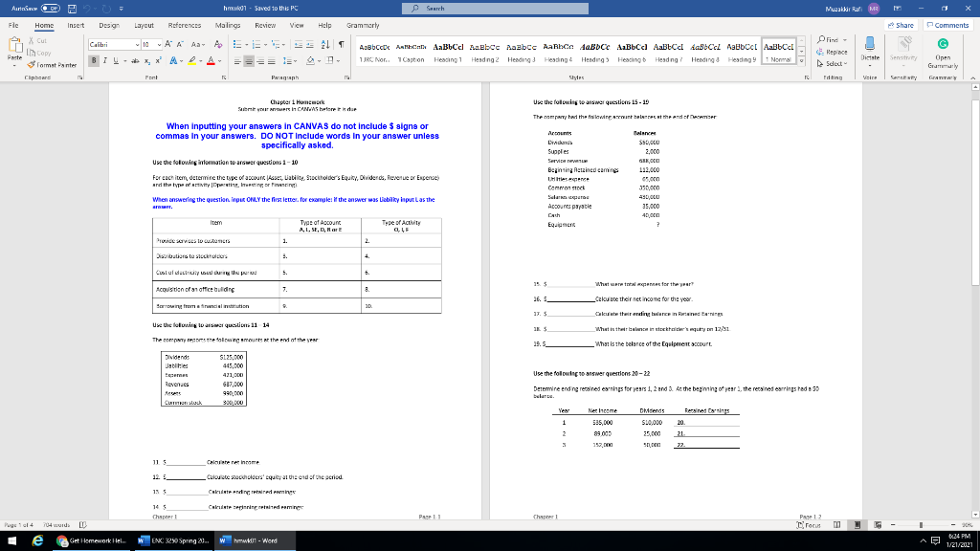The width and height of the screenshot is (980, 551).
Task: Open the Review tab
Action: [265, 26]
